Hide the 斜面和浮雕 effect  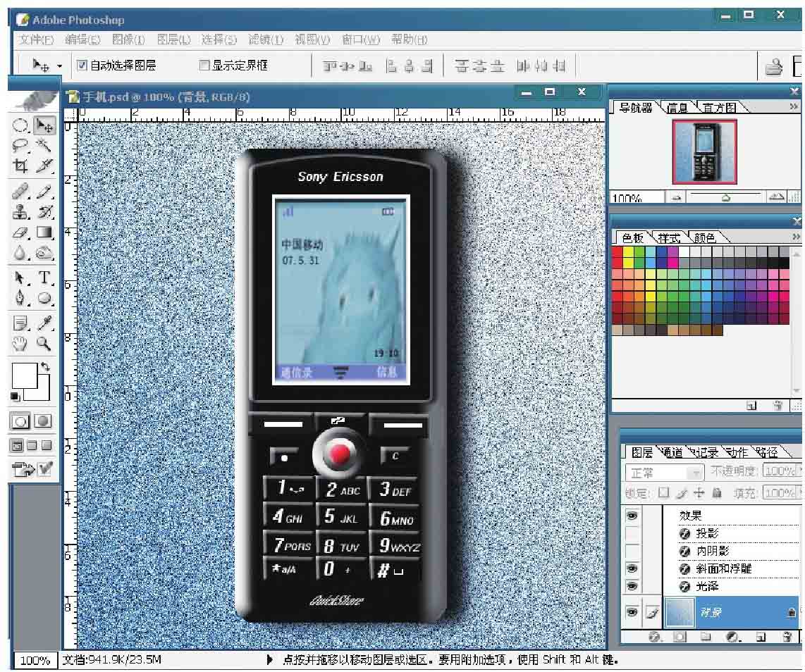tap(632, 568)
